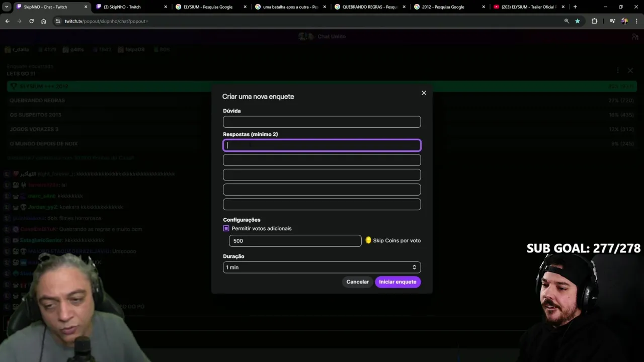This screenshot has height=362, width=644.
Task: Click poll option 'QUEBRANDO REGRAS'
Action: (x=322, y=101)
